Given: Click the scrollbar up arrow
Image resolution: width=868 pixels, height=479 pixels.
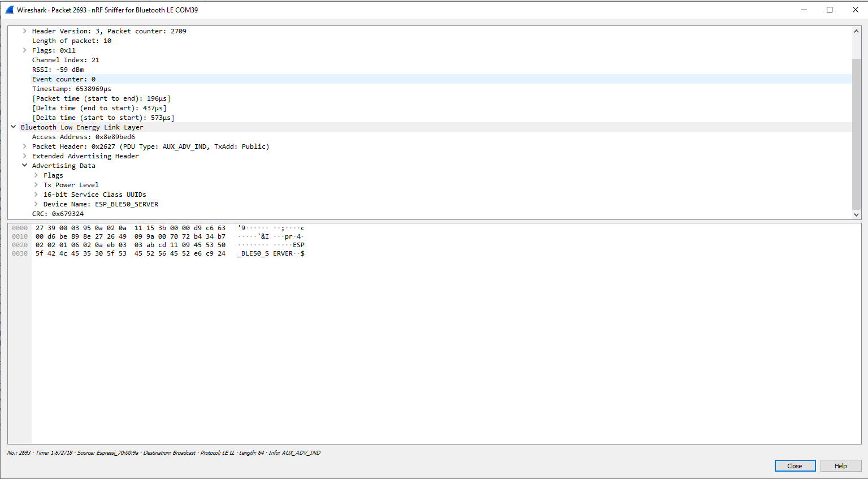Looking at the screenshot, I should click(x=857, y=31).
